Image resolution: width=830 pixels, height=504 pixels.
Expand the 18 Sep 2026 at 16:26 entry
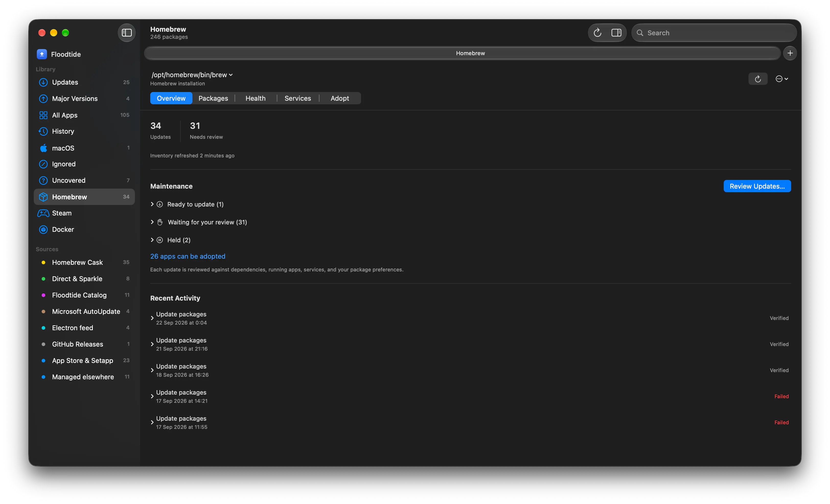point(152,370)
